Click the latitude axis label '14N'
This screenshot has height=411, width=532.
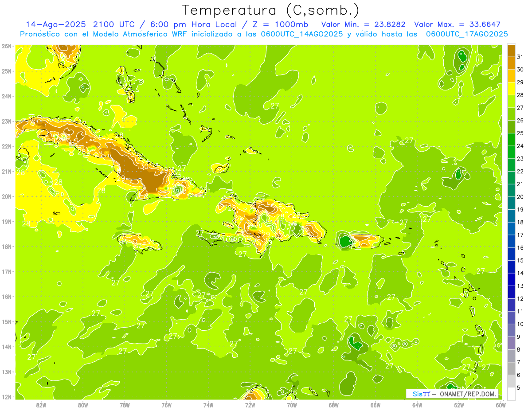[x=7, y=347]
